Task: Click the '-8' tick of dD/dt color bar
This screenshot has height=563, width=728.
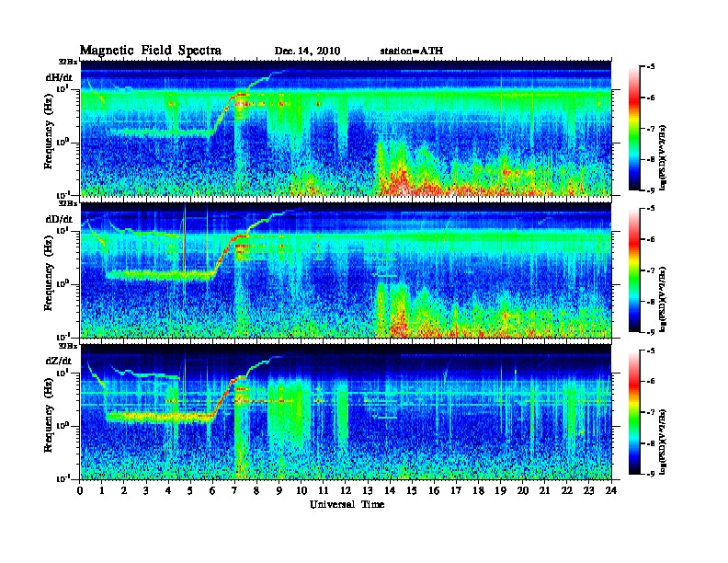Action: 651,302
